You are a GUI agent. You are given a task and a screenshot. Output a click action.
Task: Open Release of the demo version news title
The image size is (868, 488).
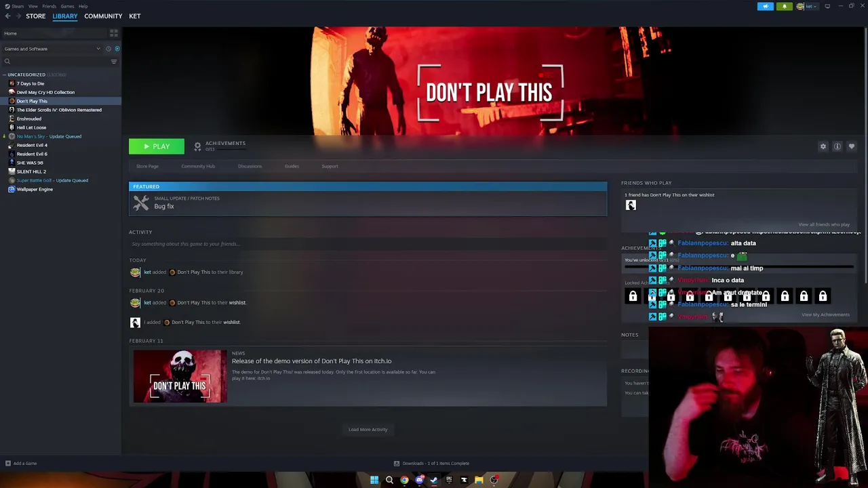(311, 361)
